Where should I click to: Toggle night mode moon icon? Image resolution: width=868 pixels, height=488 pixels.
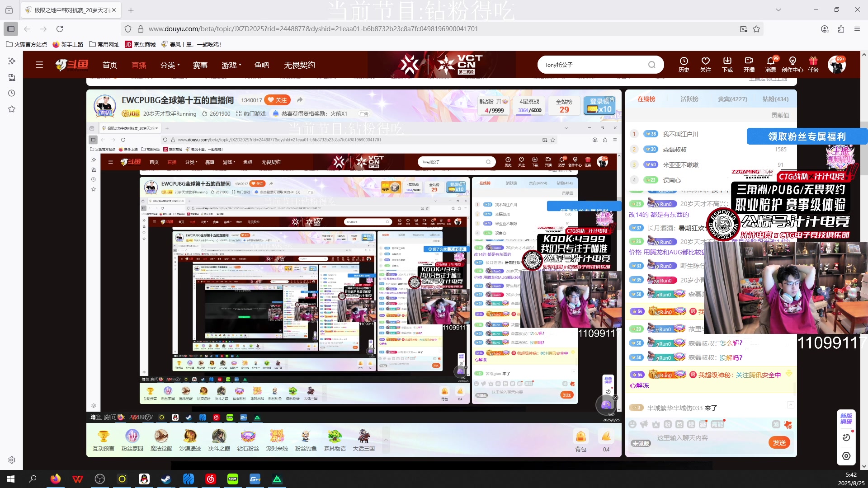coord(846,437)
